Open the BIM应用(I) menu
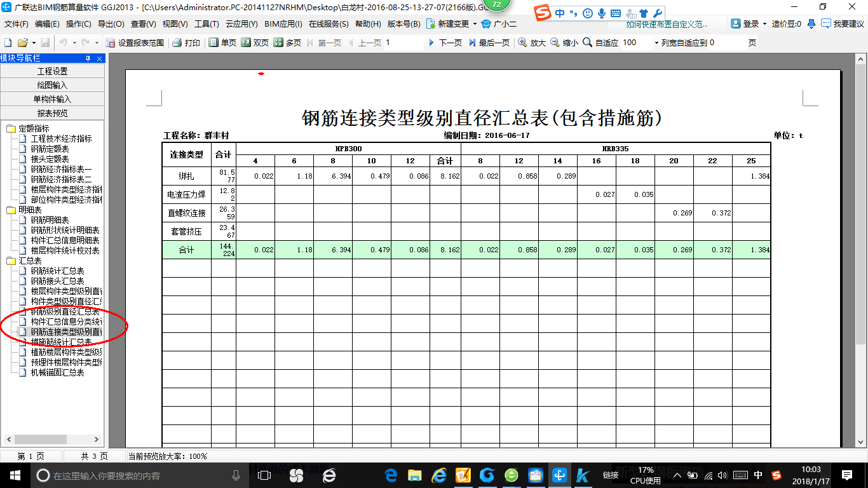Screen dimensions: 868x488 [x=283, y=24]
